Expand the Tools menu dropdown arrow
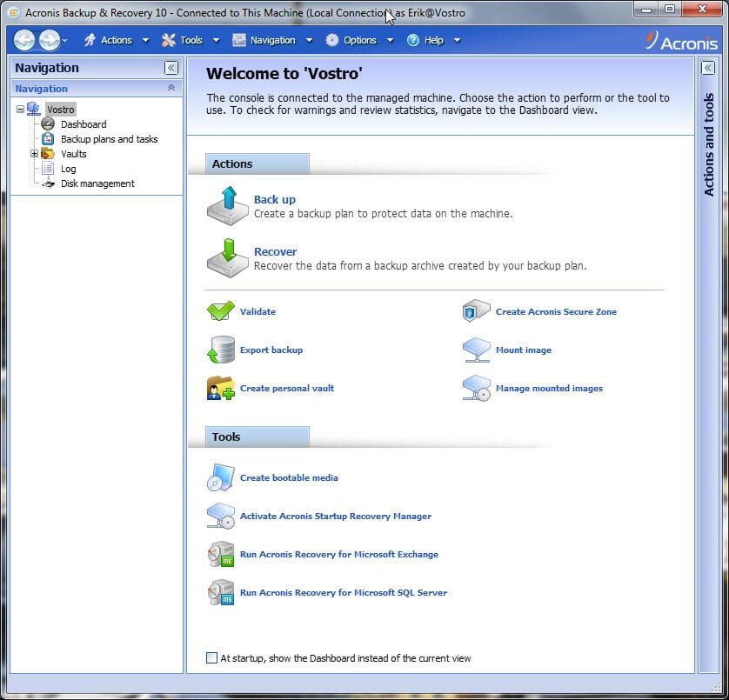This screenshot has height=700, width=729. 217,41
